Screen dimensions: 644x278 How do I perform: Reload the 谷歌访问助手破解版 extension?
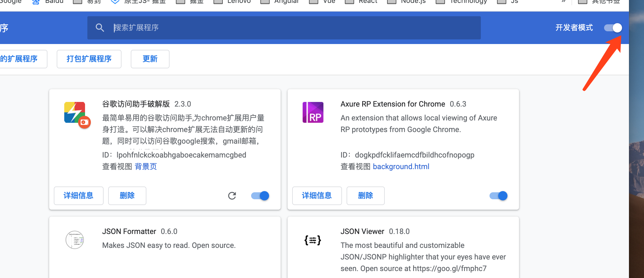(232, 196)
